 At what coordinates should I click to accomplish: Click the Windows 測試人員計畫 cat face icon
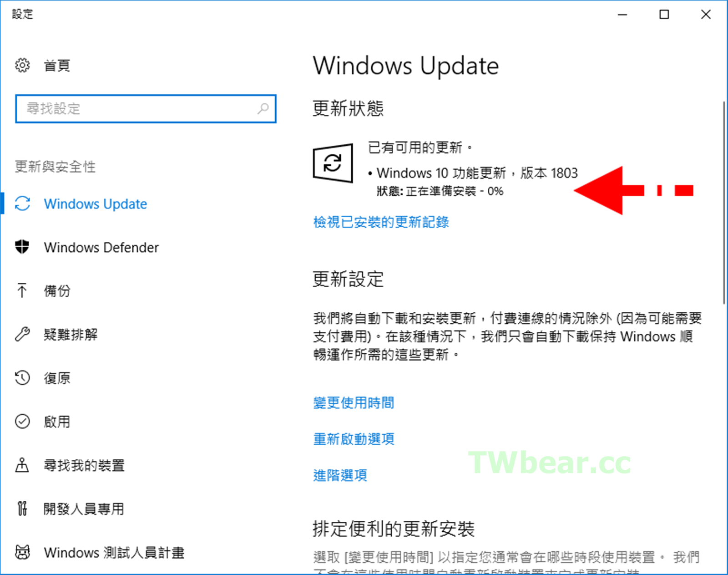point(22,552)
